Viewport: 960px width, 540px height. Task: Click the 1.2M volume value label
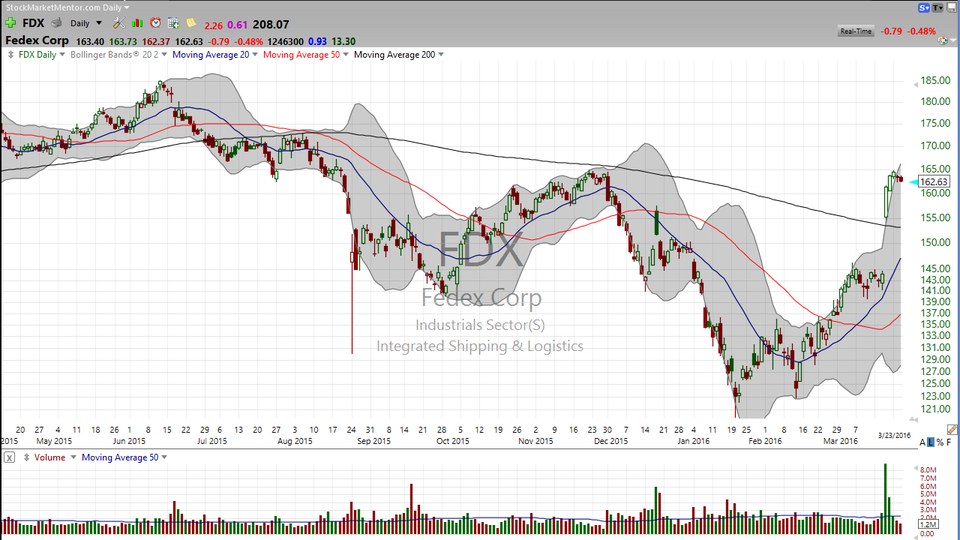928,525
